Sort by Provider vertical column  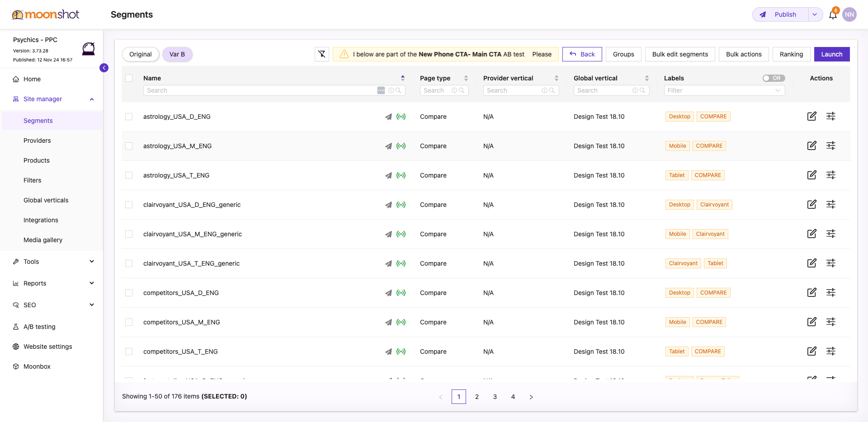[557, 78]
